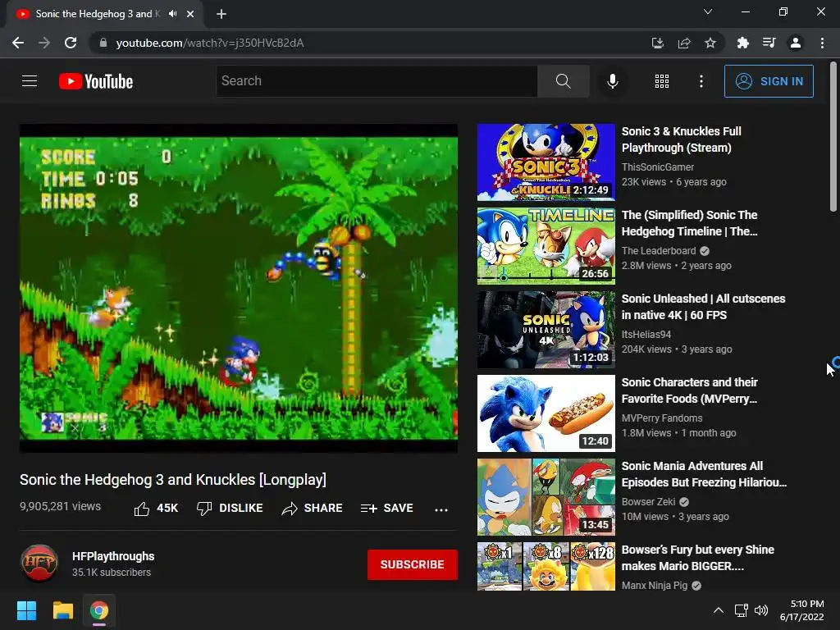The height and width of the screenshot is (630, 840).
Task: Visit MVPerry Fandoms channel name
Action: click(662, 418)
